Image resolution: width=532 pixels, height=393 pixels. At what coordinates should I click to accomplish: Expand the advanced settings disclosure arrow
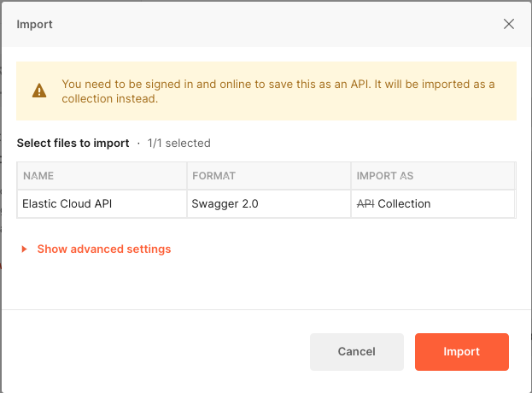coord(25,249)
